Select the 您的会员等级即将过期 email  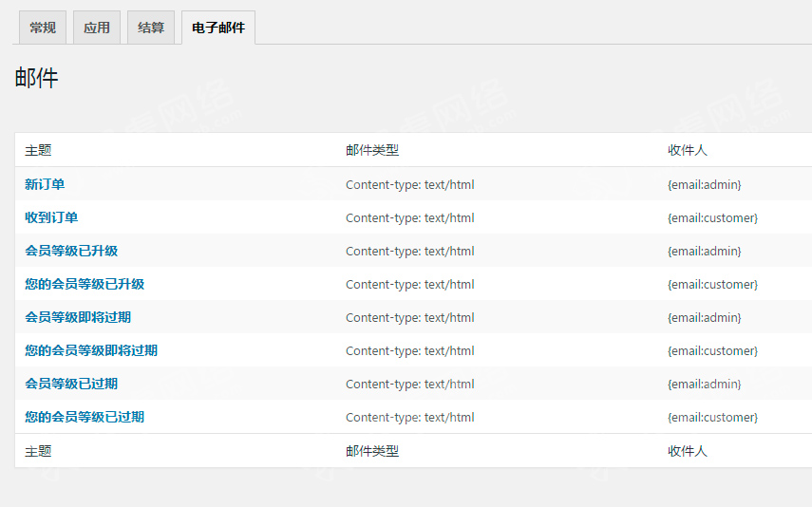tap(91, 350)
